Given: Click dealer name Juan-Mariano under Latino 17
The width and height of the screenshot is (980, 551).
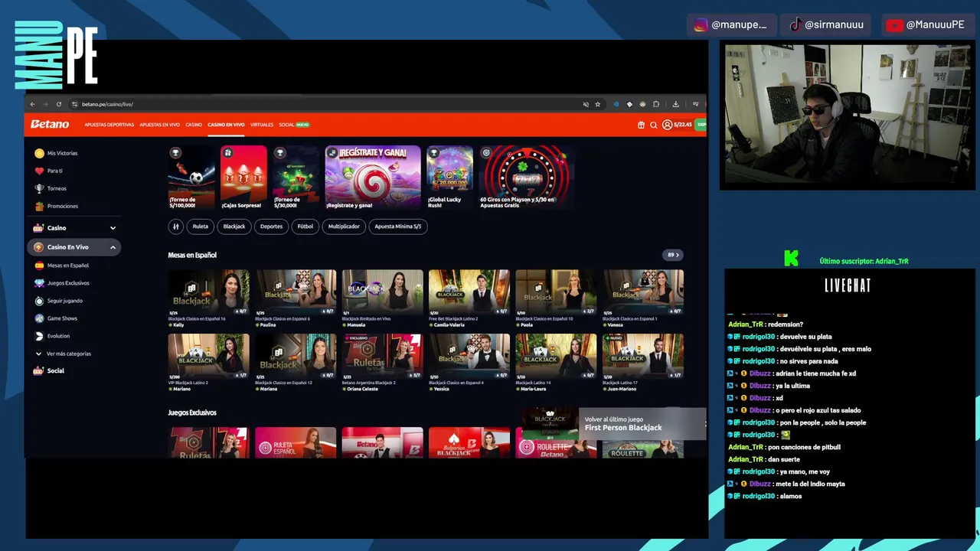Looking at the screenshot, I should pyautogui.click(x=622, y=389).
